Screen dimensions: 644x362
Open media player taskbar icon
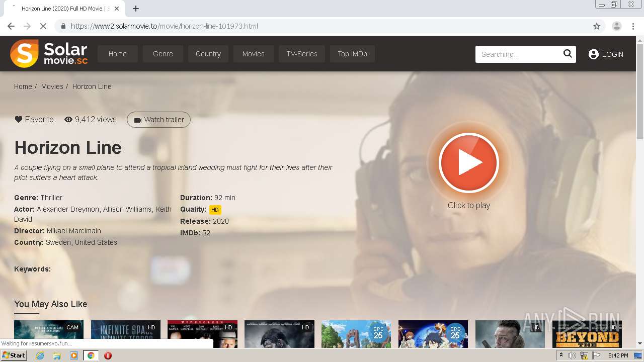[74, 355]
